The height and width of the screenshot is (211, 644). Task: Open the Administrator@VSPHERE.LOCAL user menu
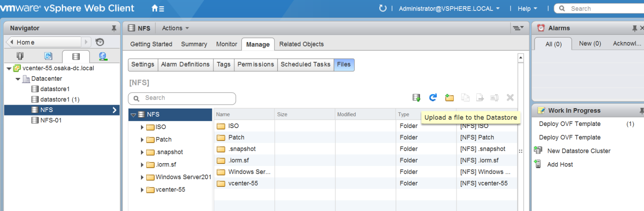tap(449, 9)
